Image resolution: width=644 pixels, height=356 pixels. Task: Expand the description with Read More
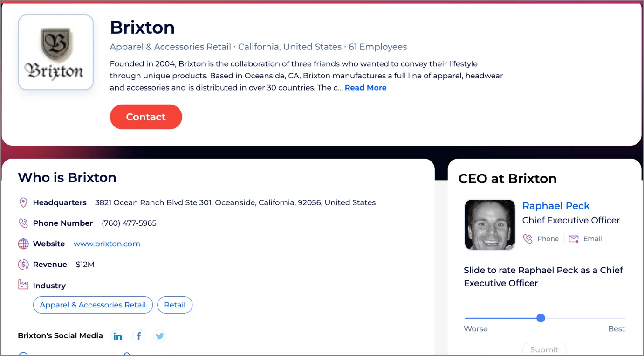click(365, 87)
